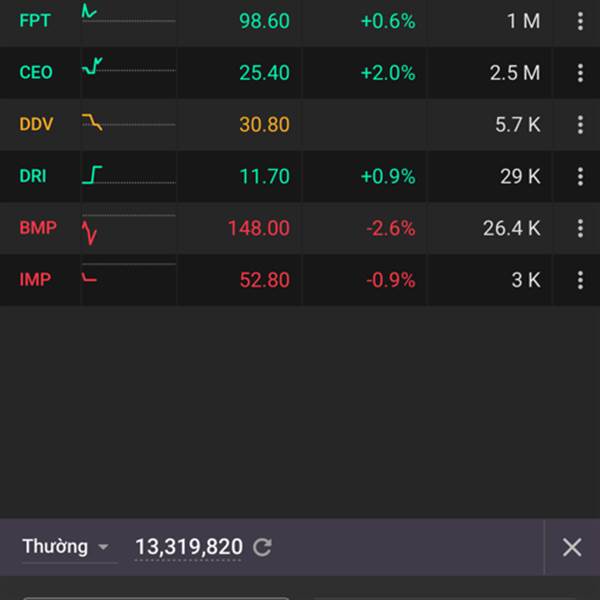Image resolution: width=600 pixels, height=600 pixels.
Task: Select the FPT stock ticker
Action: point(35,21)
